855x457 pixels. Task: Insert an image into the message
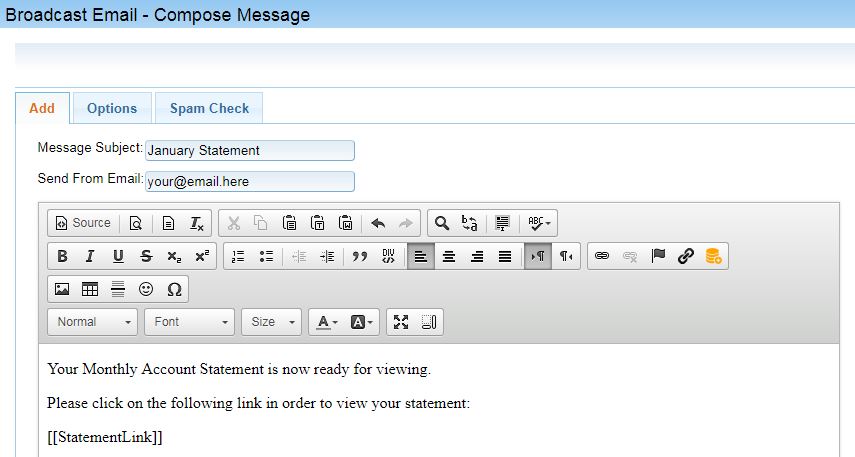coord(62,289)
